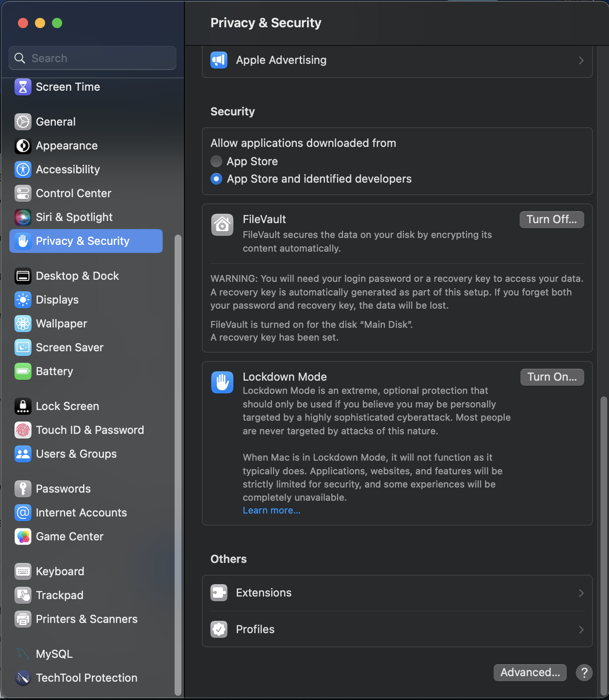Click the Printers & Scanners icon
This screenshot has width=609, height=700.
[23, 619]
